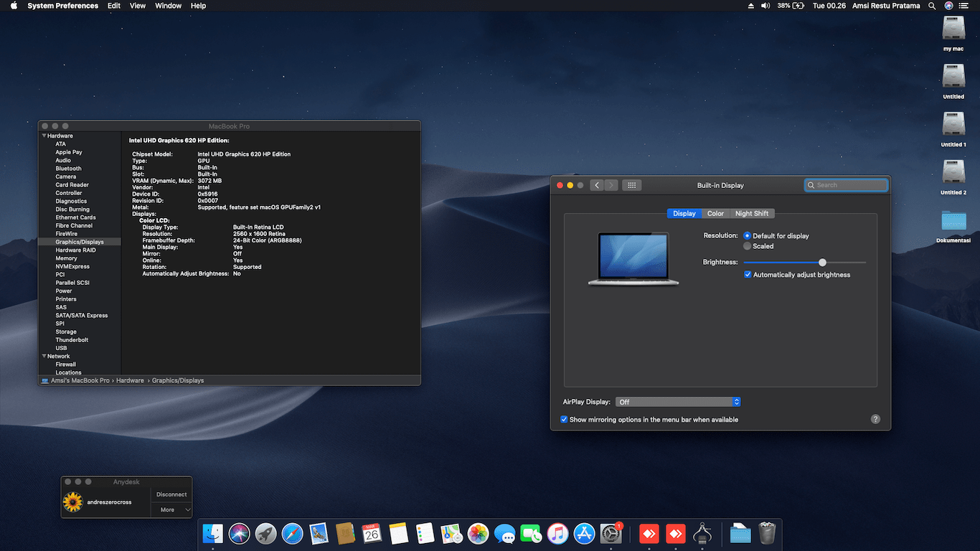
Task: Open Notification Center from menu bar
Action: [962, 6]
